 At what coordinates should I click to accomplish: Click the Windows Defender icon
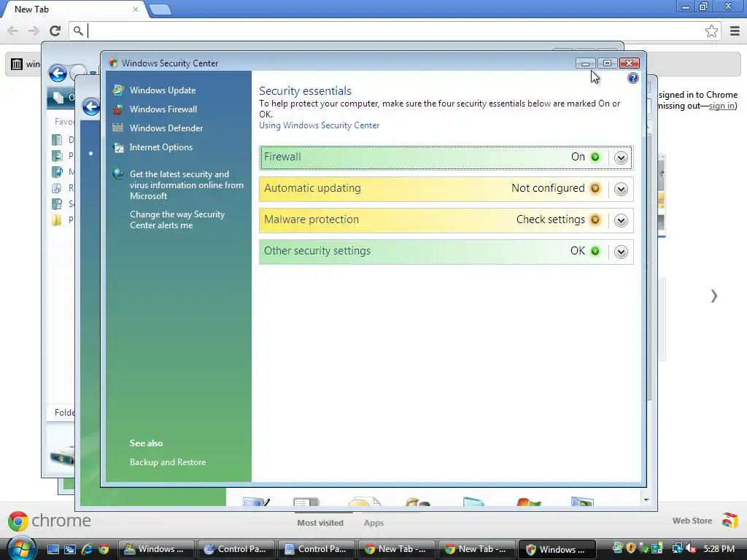tap(117, 128)
